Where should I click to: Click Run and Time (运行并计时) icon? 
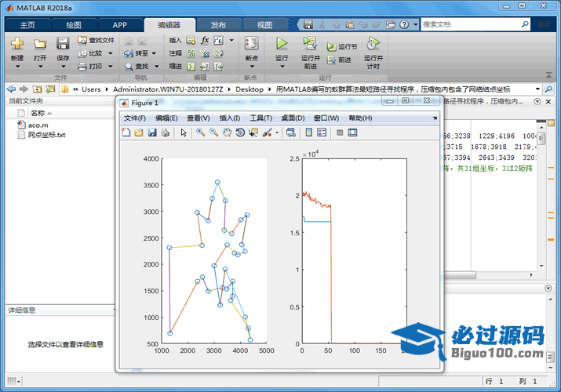click(x=373, y=43)
